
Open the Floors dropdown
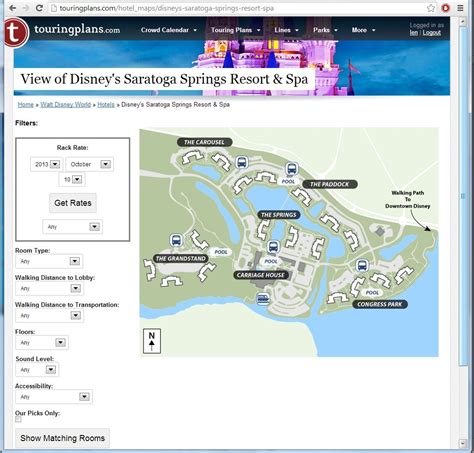[x=42, y=343]
